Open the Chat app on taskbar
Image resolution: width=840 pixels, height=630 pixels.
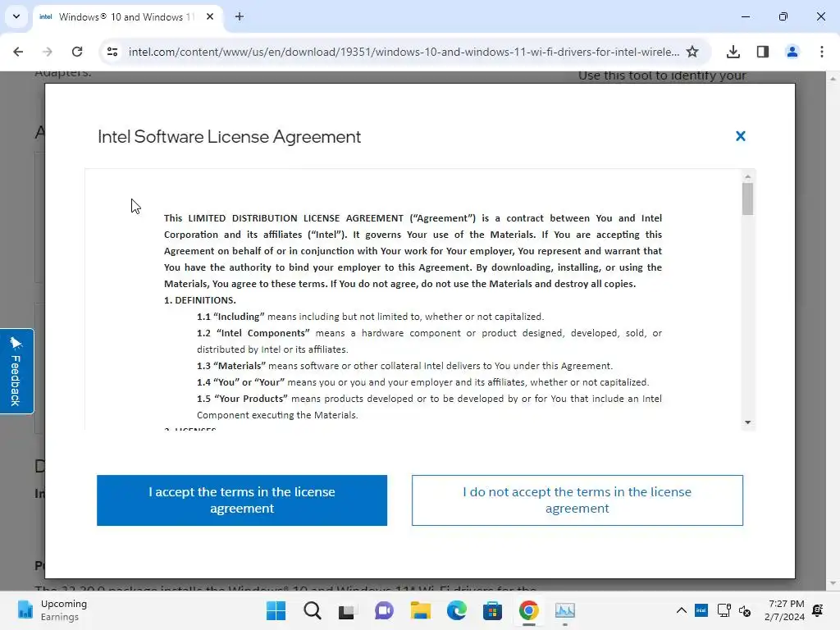[x=384, y=610]
